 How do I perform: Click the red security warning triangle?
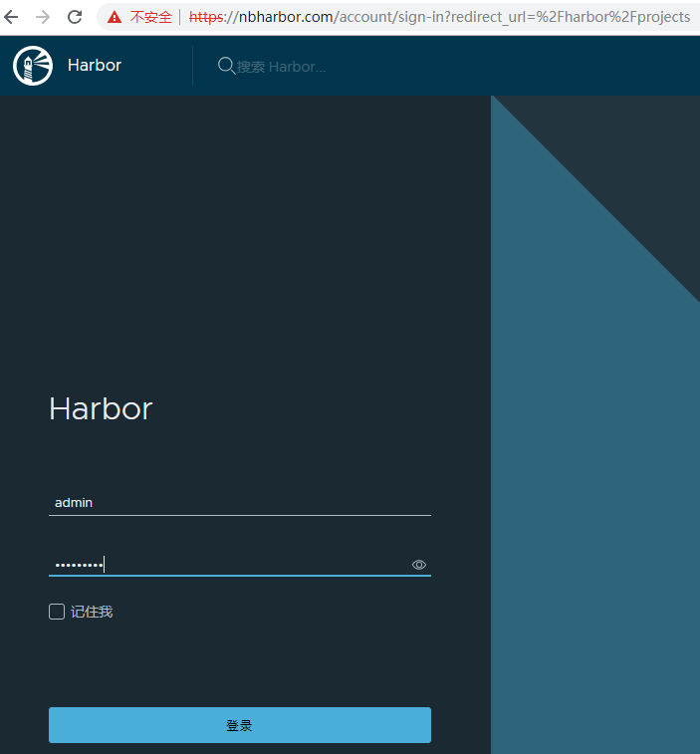point(115,17)
